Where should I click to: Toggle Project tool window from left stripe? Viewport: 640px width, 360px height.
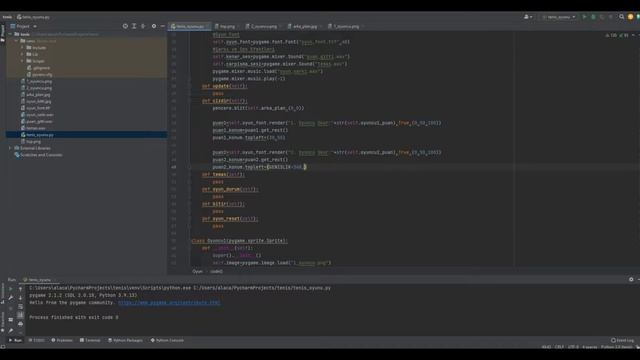point(2,33)
